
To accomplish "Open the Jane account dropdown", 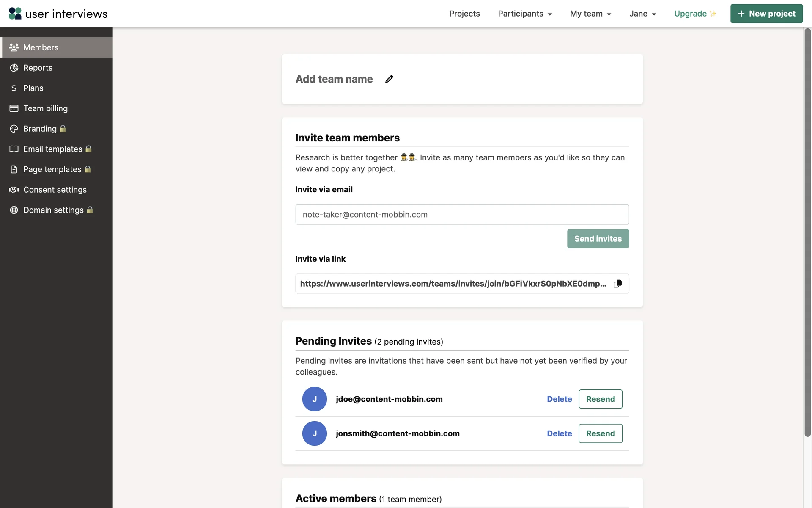I will tap(642, 14).
